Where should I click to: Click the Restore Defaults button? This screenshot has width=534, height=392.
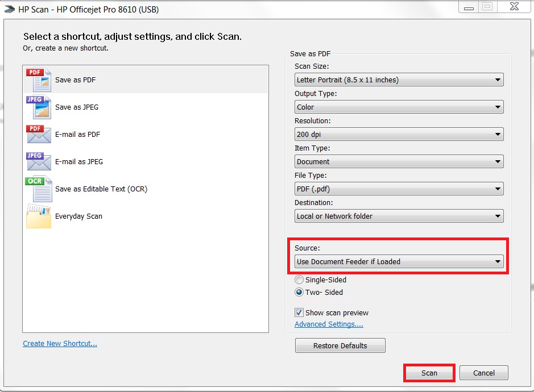(340, 345)
